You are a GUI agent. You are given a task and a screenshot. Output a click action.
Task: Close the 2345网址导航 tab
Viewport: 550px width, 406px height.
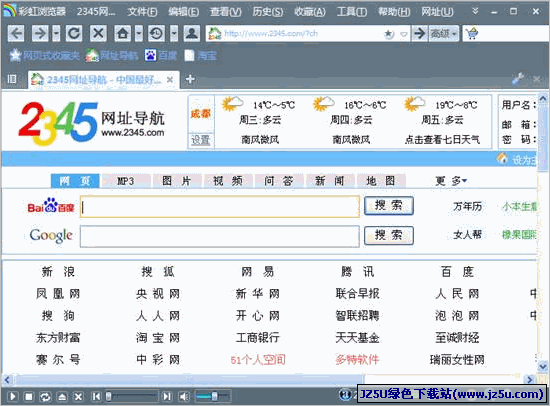[x=170, y=80]
